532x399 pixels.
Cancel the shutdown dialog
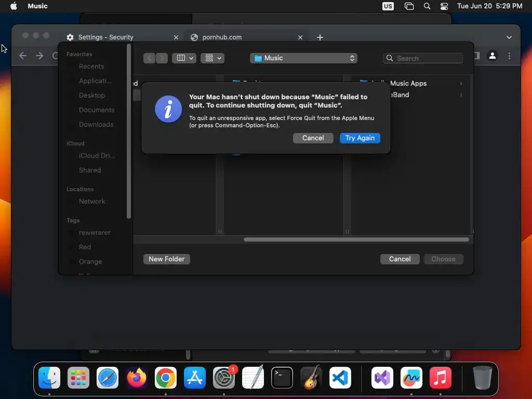pos(313,138)
